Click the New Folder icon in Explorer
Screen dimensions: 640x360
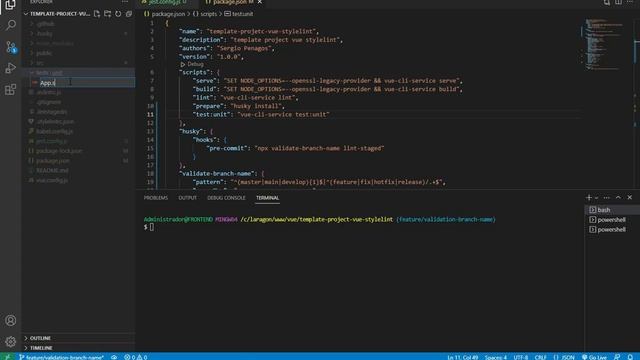click(107, 14)
